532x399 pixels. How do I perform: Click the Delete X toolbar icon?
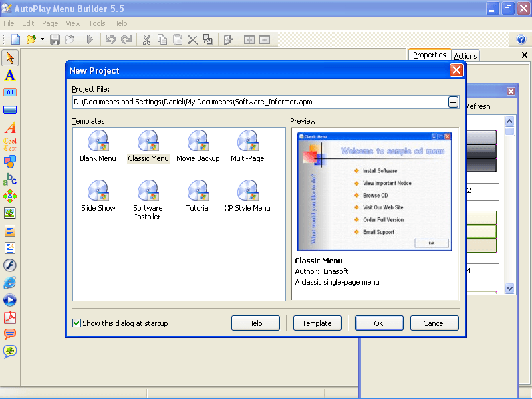(192, 40)
